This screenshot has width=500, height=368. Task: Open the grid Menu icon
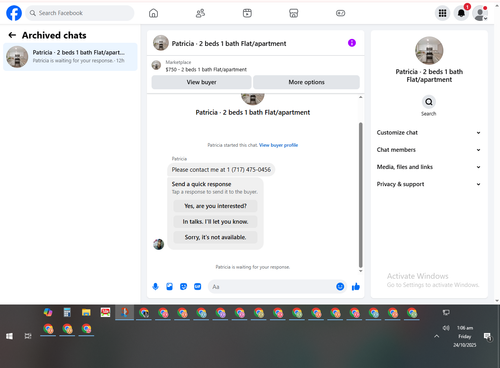pyautogui.click(x=442, y=13)
